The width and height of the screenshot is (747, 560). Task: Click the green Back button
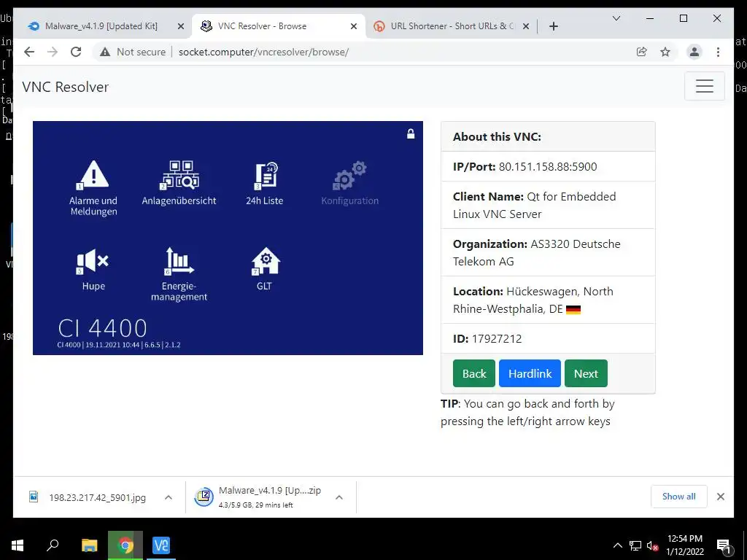pyautogui.click(x=474, y=373)
